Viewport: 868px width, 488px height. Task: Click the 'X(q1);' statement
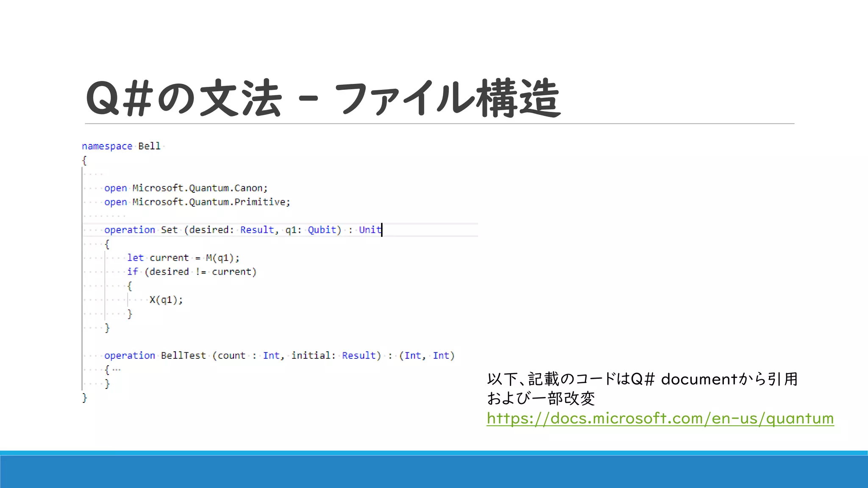(166, 300)
